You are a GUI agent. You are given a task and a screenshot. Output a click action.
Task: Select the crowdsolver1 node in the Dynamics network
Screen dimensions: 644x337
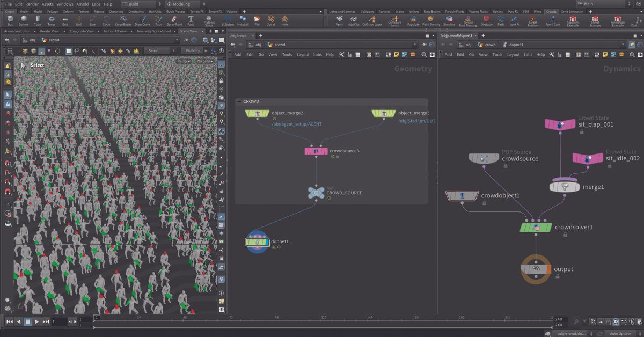(x=536, y=227)
